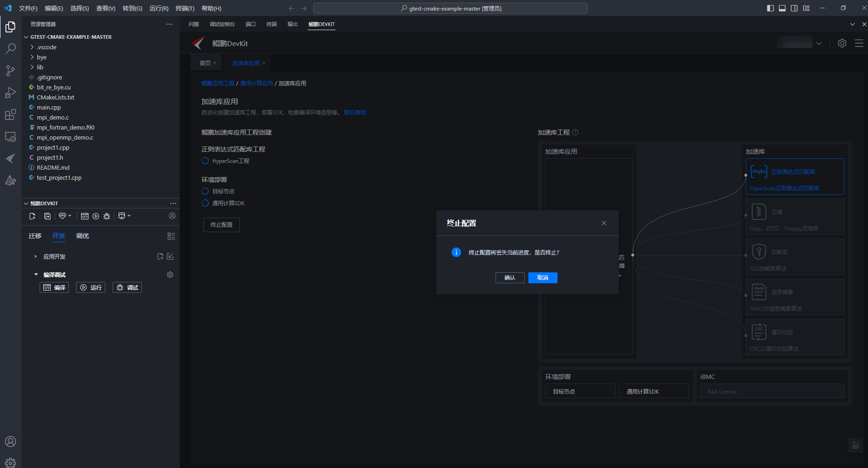Open the dropdown arrow beside the monitor icon
This screenshot has height=468, width=868.
pyautogui.click(x=129, y=216)
